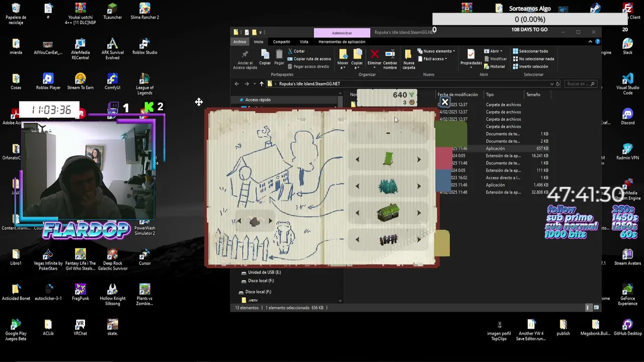Open the Mover a dropdown

tap(343, 65)
